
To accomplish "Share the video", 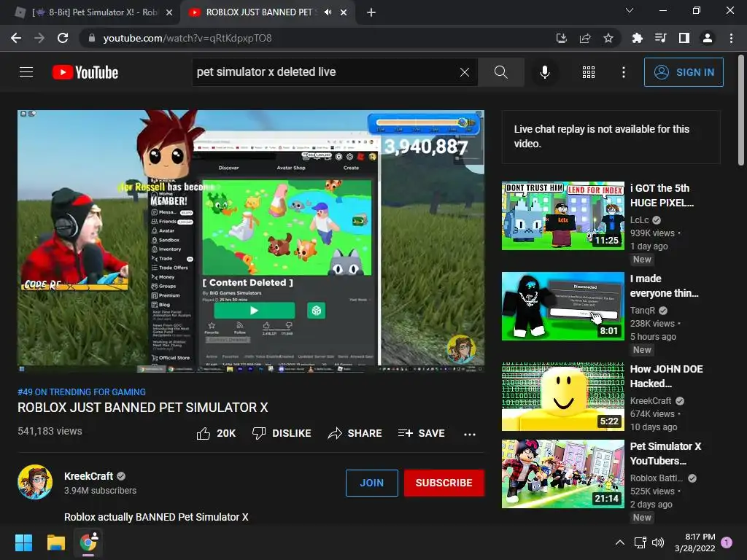I will pos(355,433).
